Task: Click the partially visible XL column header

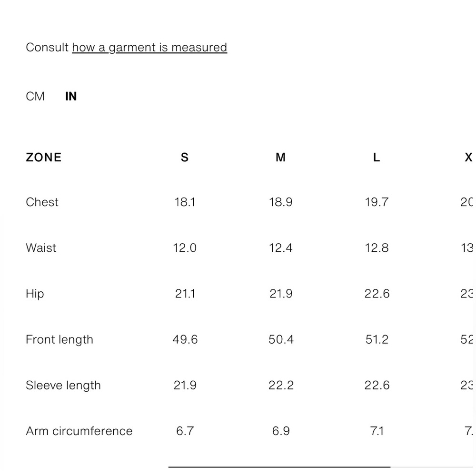Action: coord(468,158)
